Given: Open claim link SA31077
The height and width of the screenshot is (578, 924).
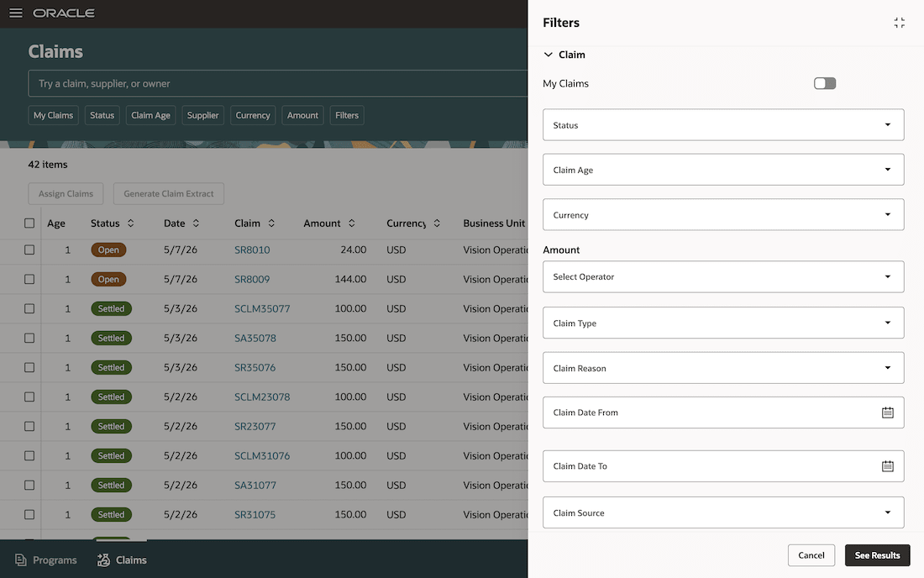Looking at the screenshot, I should click(255, 486).
